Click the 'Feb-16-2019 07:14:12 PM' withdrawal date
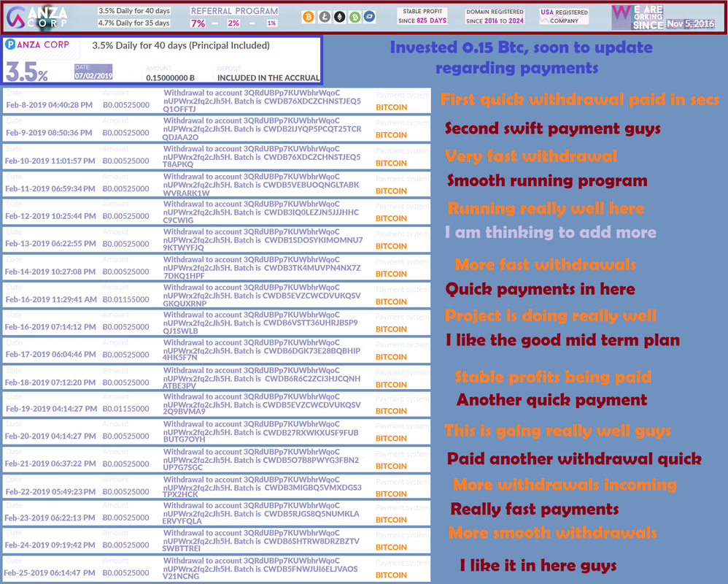The image size is (728, 584). (x=50, y=327)
